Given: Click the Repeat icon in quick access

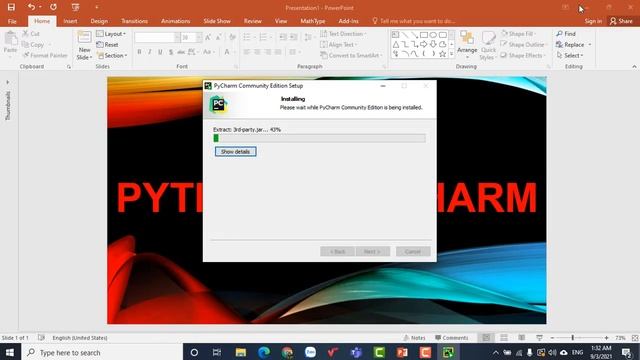Looking at the screenshot, I should [53, 7].
